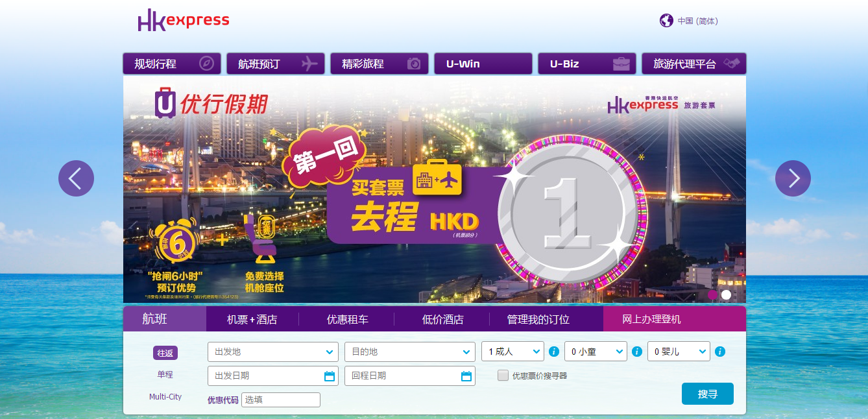Select the first carousel dot indicator
868x419 pixels.
(712, 294)
